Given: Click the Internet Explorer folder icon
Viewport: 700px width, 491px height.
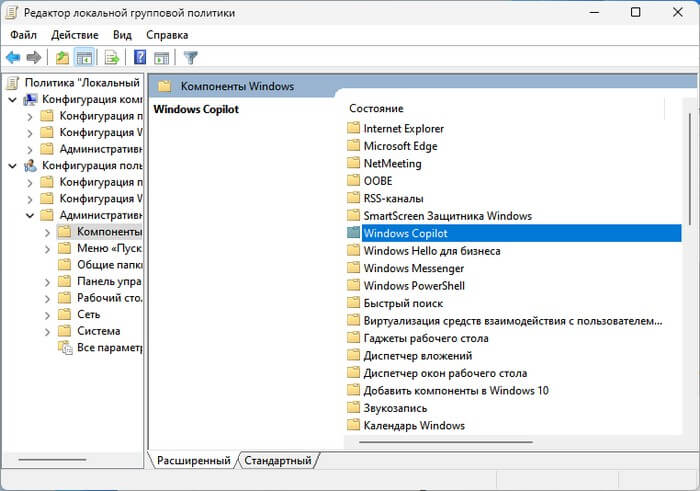Looking at the screenshot, I should (x=354, y=128).
